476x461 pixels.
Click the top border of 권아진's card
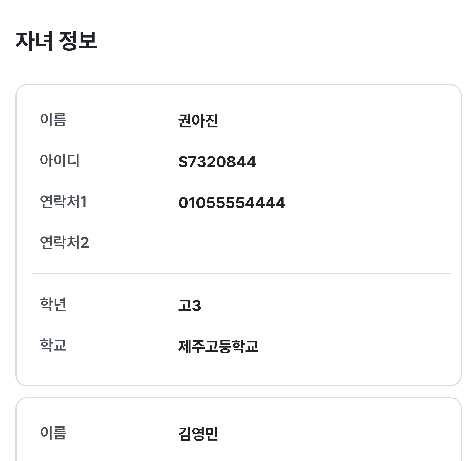pos(238,85)
